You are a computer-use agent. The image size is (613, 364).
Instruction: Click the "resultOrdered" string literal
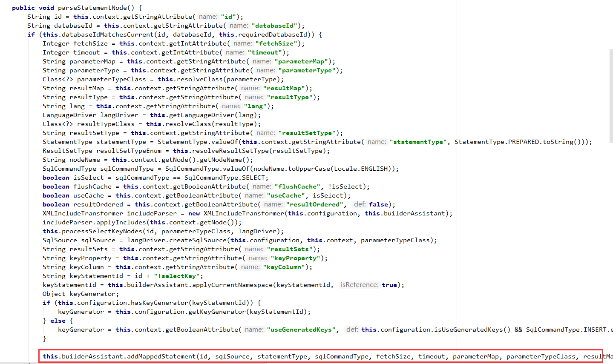(x=315, y=204)
